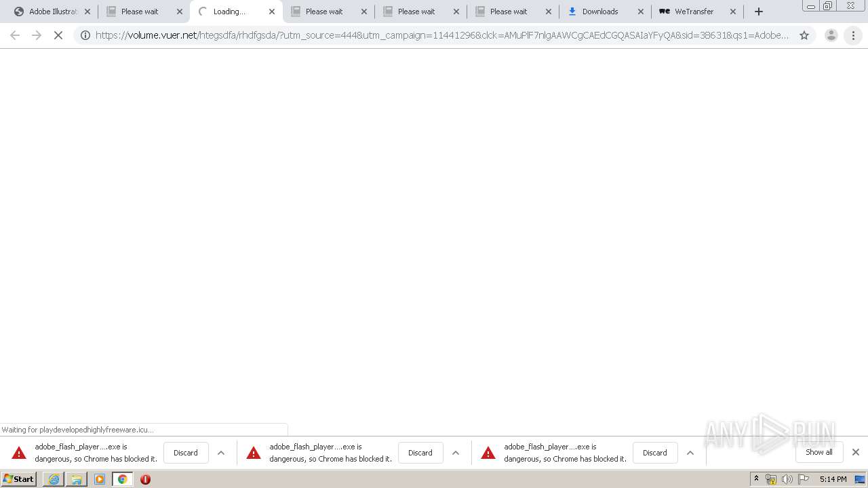Viewport: 868px width, 488px height.
Task: Discard the third blocked adobe_flash_player download
Action: click(x=655, y=453)
